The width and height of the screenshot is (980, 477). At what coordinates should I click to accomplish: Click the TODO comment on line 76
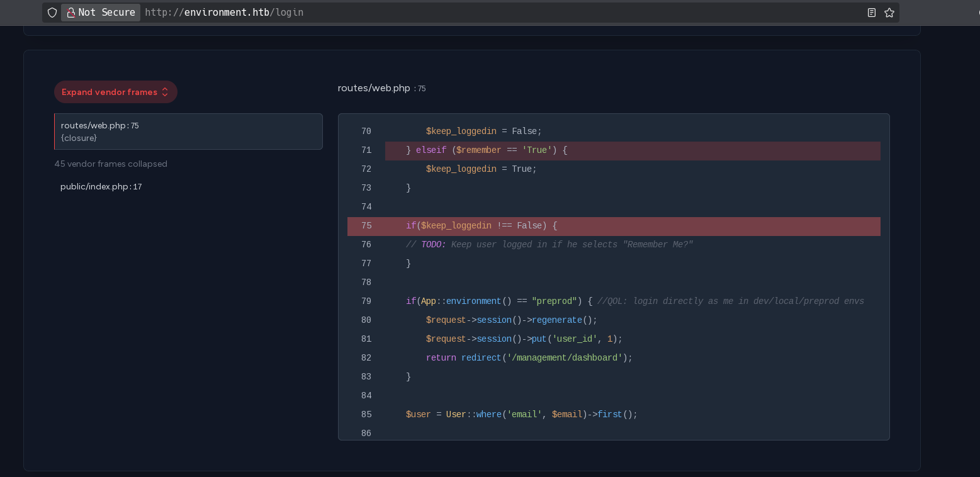coord(549,245)
